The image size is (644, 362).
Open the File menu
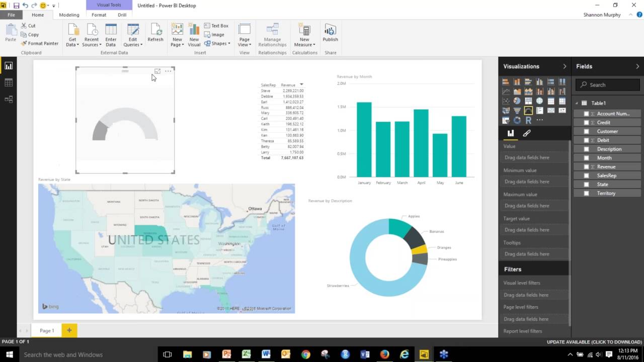point(11,15)
